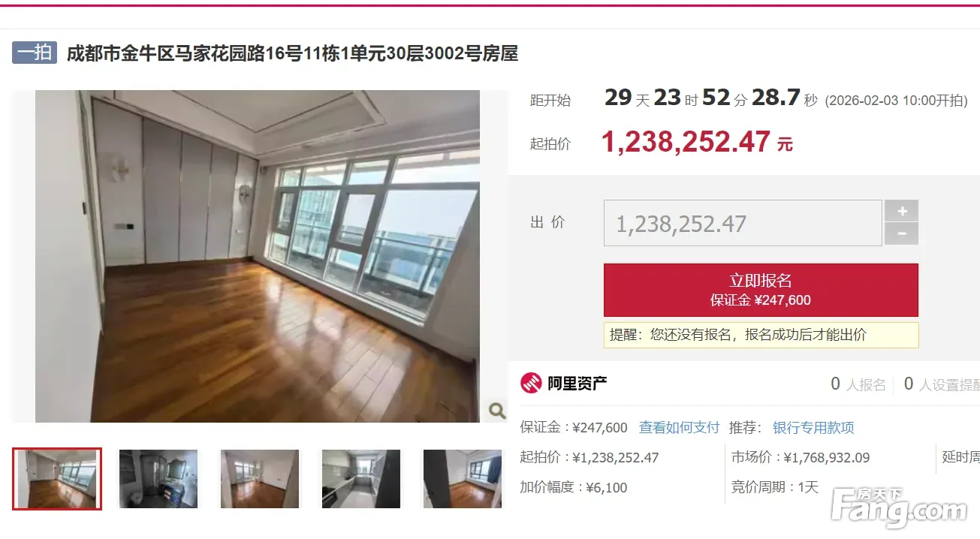Open the 查看如何支付 link
Viewport: 980px width, 539px height.
679,427
